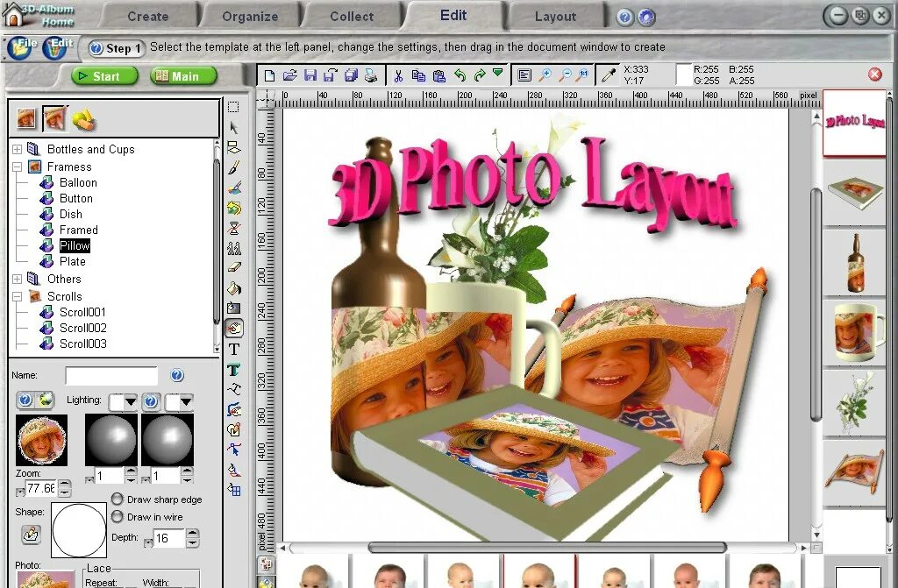Save using the floppy disk icon
This screenshot has height=588, width=898.
tap(310, 75)
